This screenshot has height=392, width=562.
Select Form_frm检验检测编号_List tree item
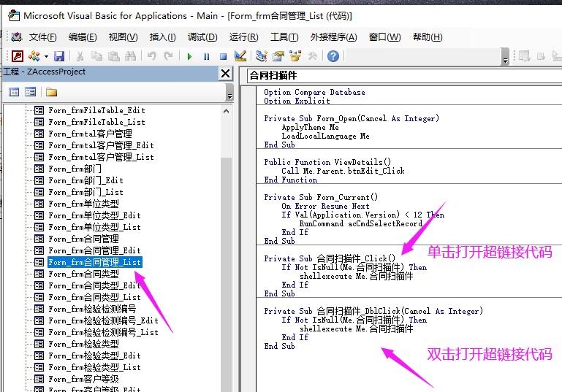pos(103,333)
